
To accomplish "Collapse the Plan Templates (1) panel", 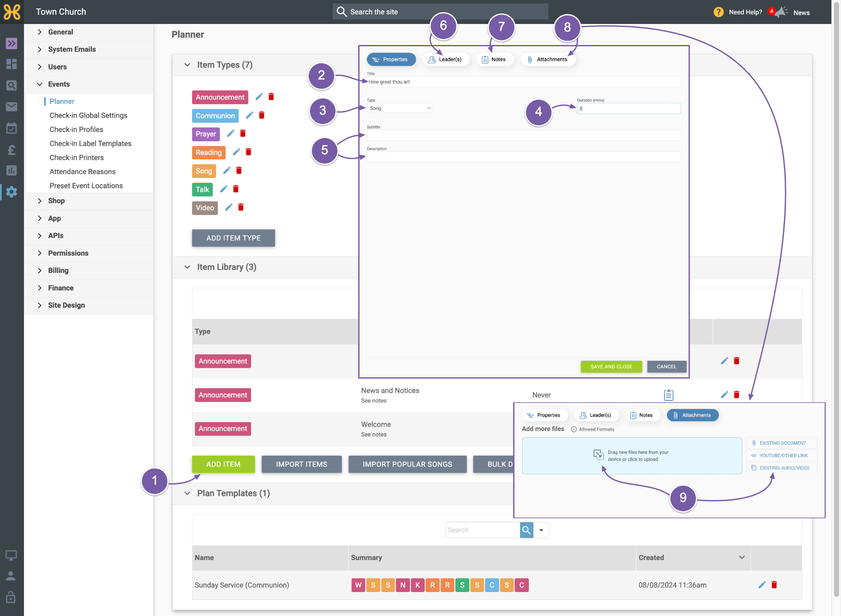I will 188,493.
